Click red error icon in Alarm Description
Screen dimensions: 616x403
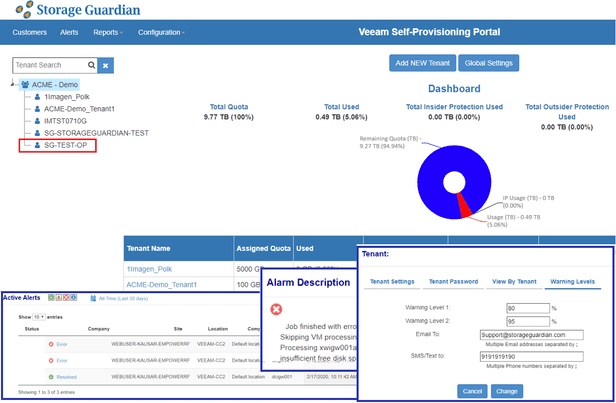tap(276, 310)
